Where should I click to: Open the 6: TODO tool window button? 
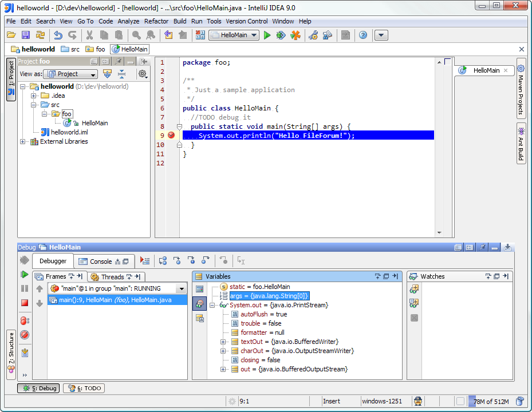tap(85, 389)
